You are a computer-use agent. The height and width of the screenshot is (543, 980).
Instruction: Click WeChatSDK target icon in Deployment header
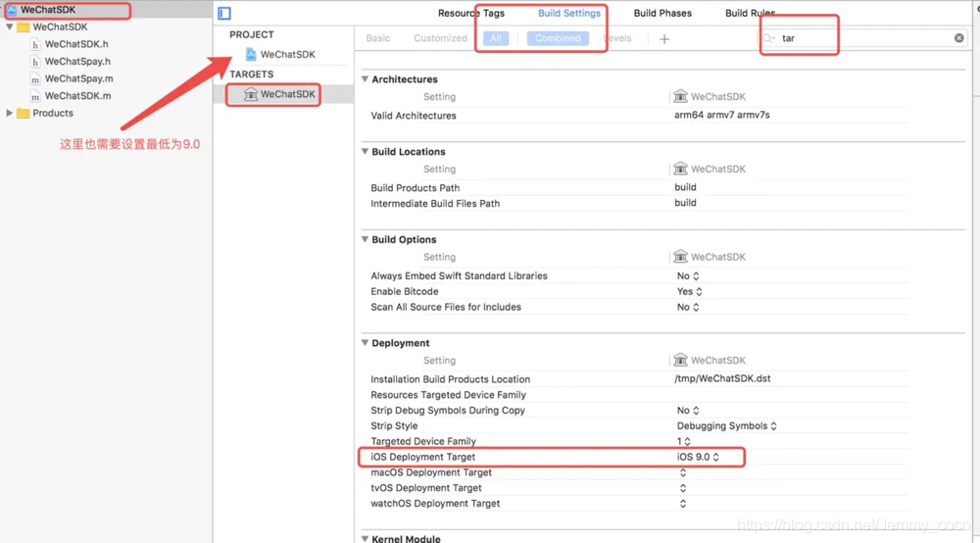(x=680, y=360)
